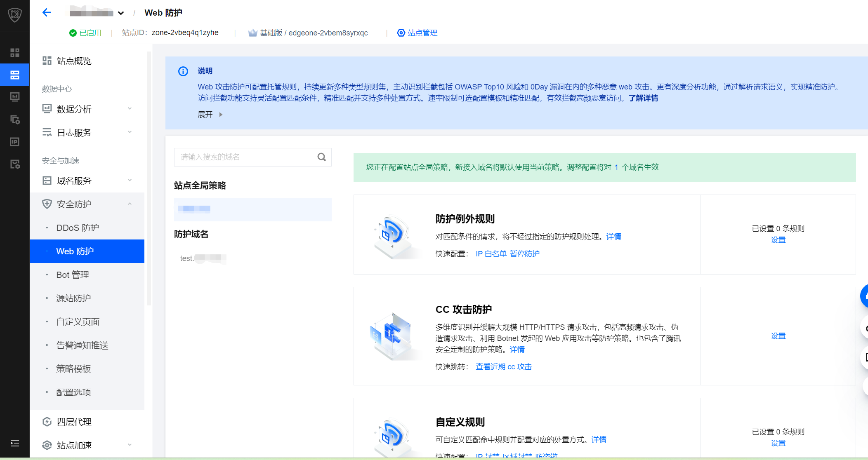Open the layered settings icon in dark sidebar
Image resolution: width=868 pixels, height=460 pixels.
tap(15, 120)
